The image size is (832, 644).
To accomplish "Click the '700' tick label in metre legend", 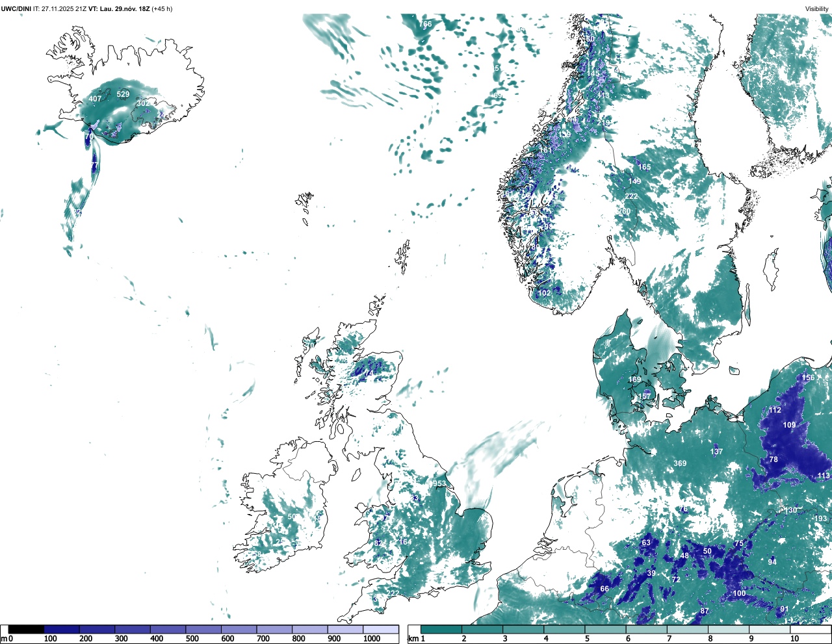I will tap(263, 639).
